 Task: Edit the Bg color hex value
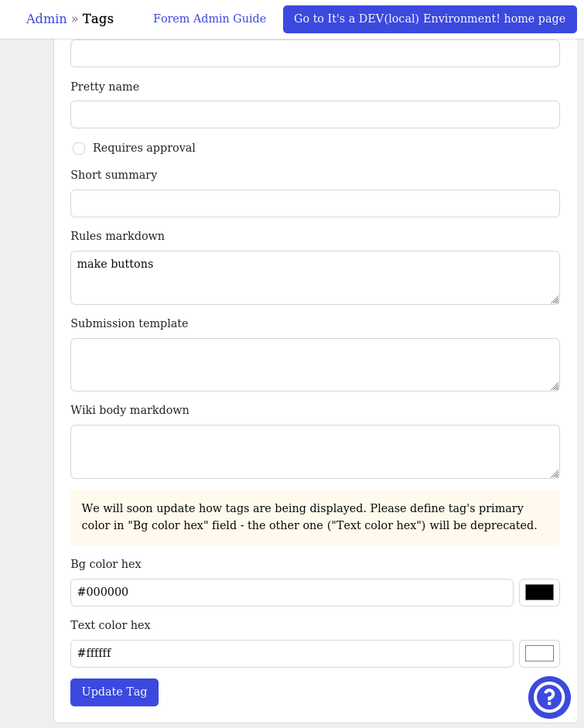[x=292, y=592]
